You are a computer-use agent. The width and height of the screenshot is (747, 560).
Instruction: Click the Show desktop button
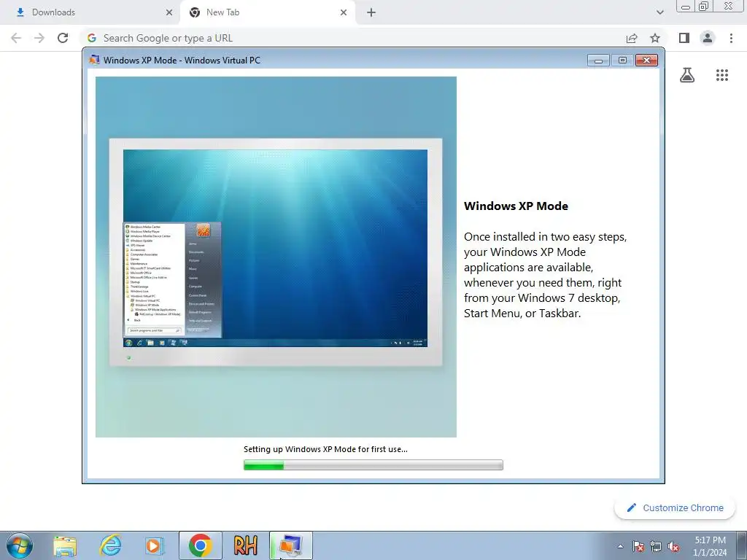(x=742, y=545)
